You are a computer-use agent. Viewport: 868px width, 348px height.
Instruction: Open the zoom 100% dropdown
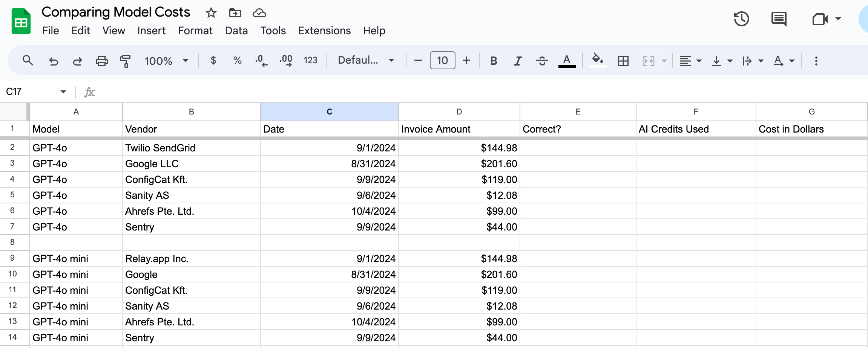tap(166, 61)
